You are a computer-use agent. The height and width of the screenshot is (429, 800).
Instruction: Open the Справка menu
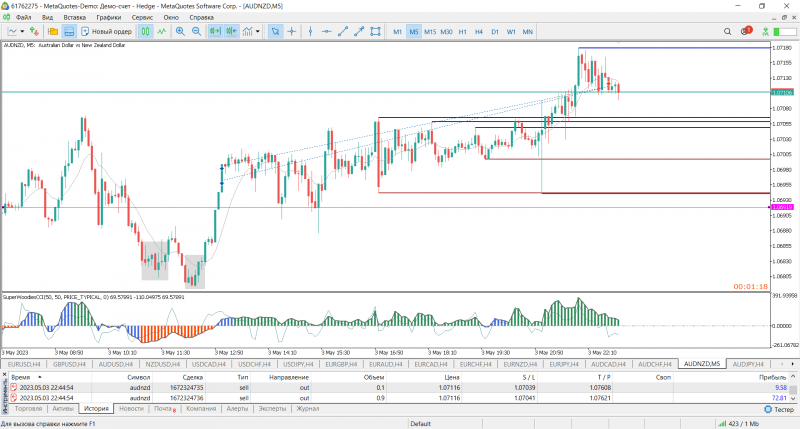(202, 17)
